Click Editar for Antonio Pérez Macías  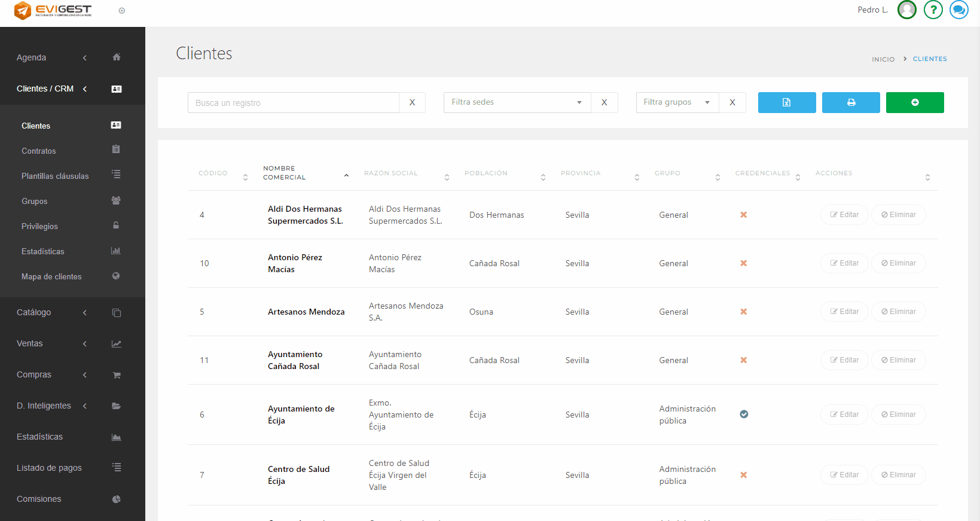point(844,263)
